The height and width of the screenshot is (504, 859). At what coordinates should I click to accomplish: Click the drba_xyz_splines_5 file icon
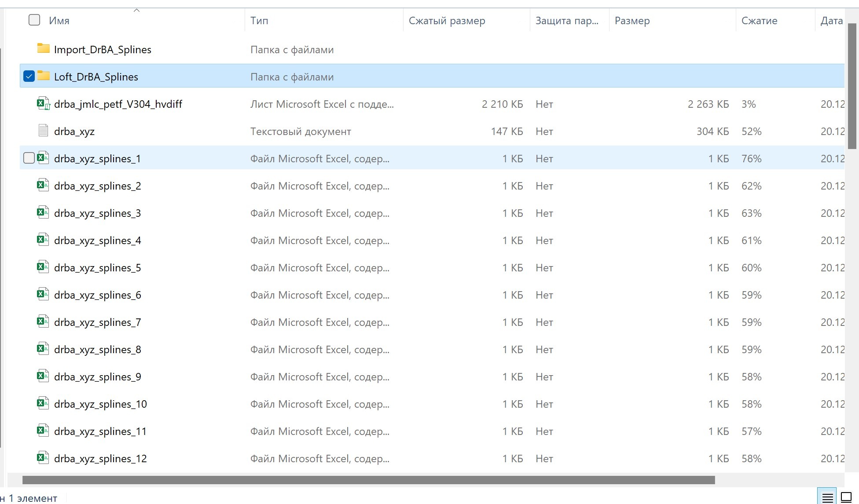(43, 267)
